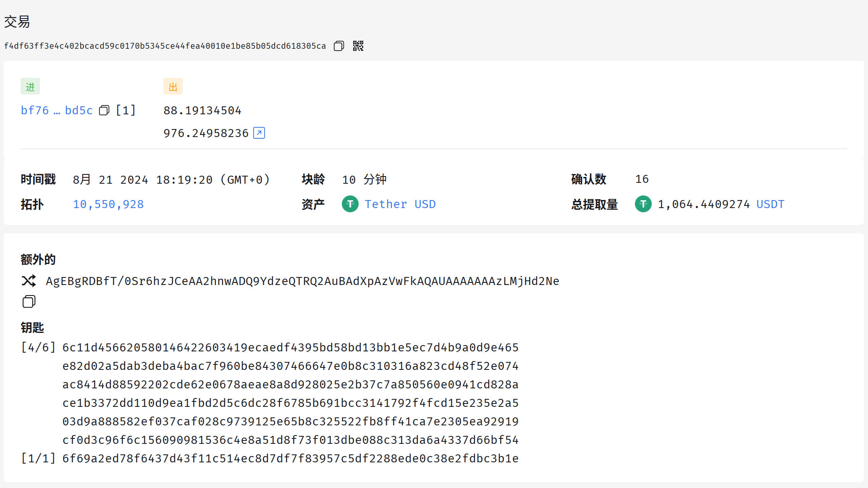Open external link next to 976.24958236
This screenshot has height=488, width=868.
click(259, 133)
